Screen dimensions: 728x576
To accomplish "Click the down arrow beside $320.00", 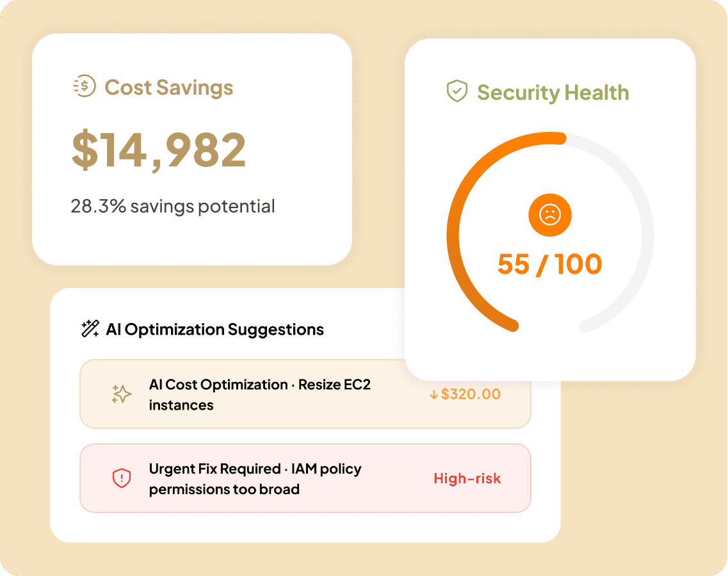I will [x=434, y=394].
